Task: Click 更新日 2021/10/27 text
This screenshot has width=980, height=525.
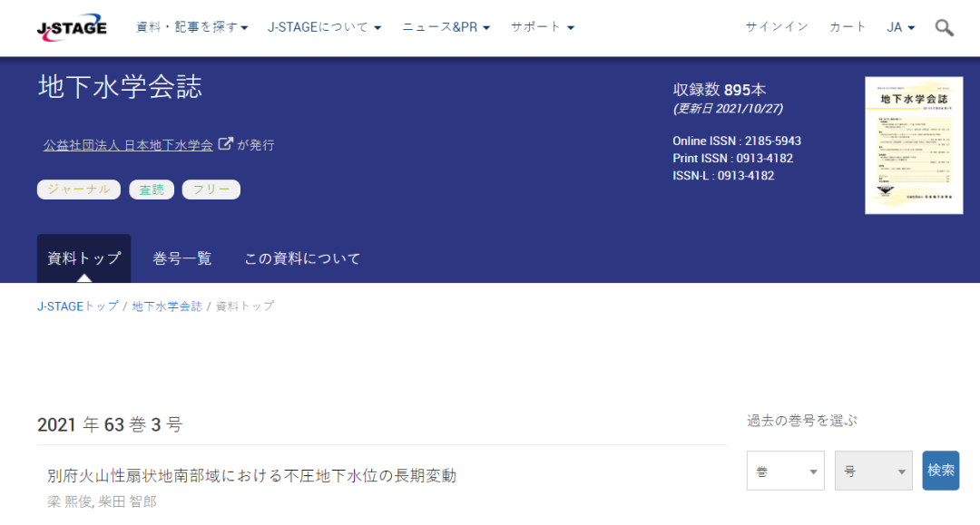Action: (728, 109)
